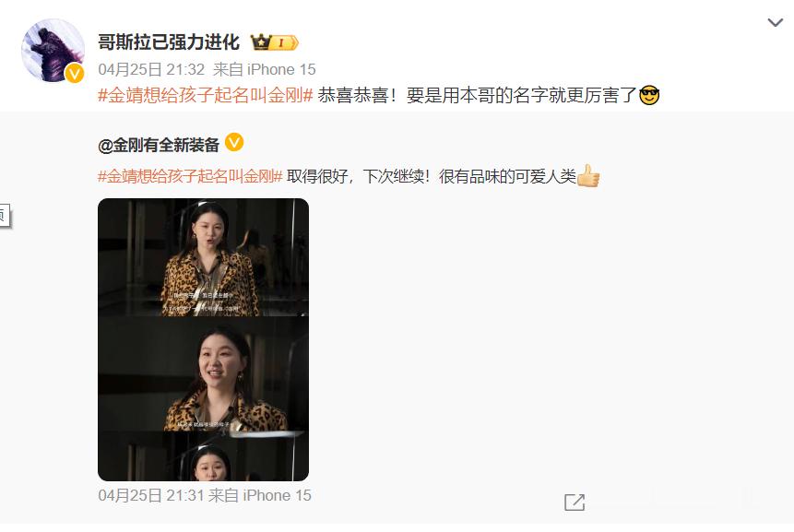Click the crown VIP badge beside username

[275, 42]
